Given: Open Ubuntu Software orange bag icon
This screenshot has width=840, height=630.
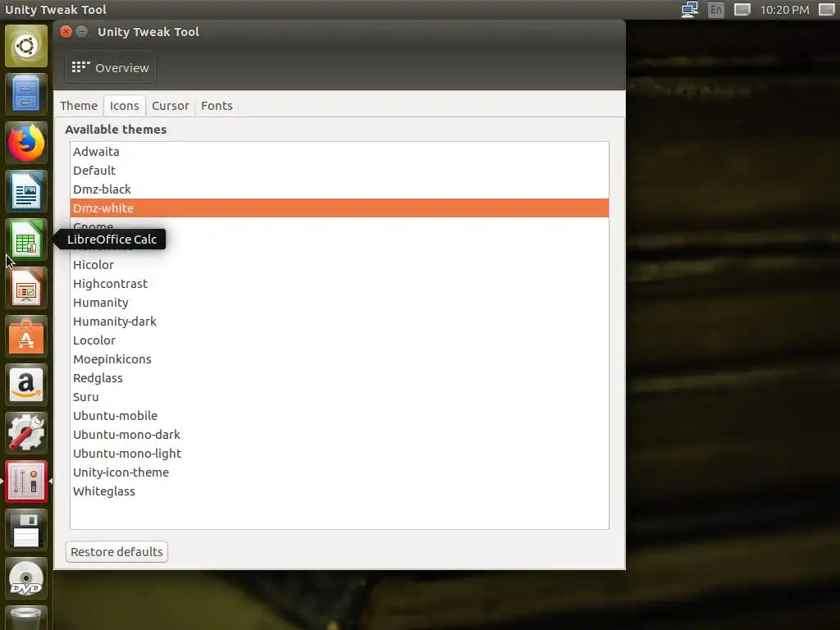Looking at the screenshot, I should click(26, 336).
